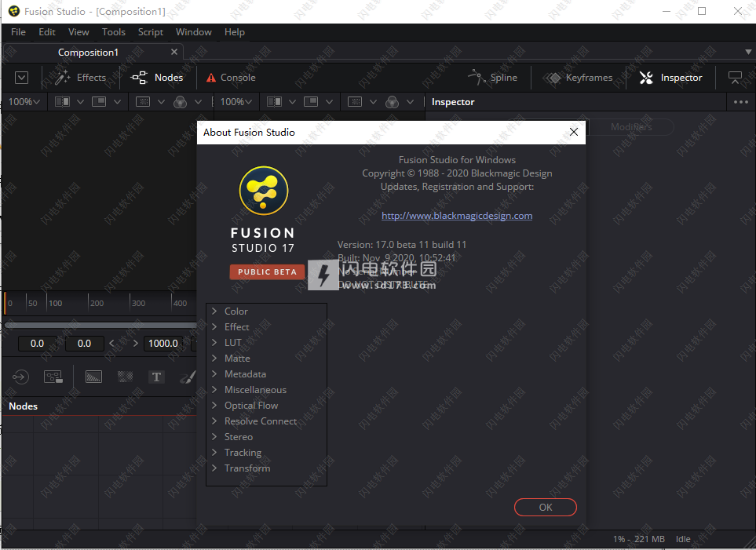Open the blackmagicdesign.com link

click(457, 216)
